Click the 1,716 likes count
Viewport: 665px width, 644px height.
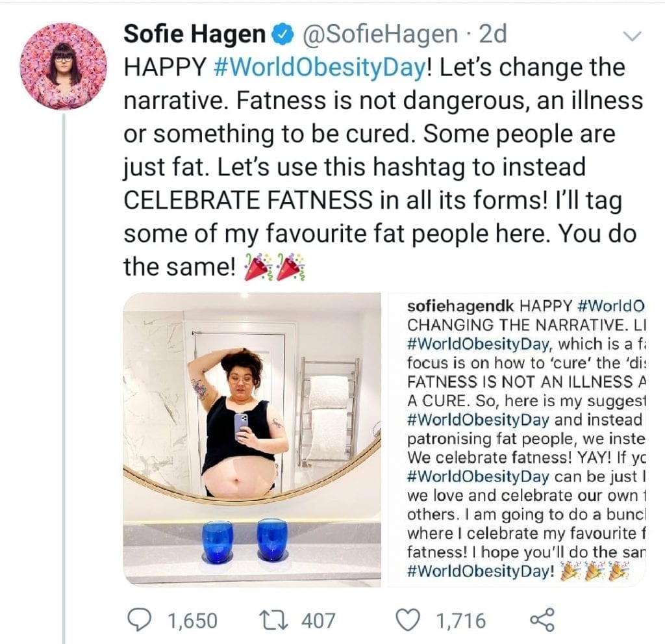(x=461, y=620)
